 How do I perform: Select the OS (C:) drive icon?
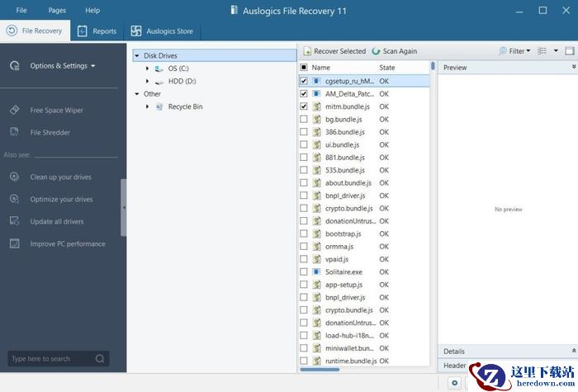(x=159, y=68)
